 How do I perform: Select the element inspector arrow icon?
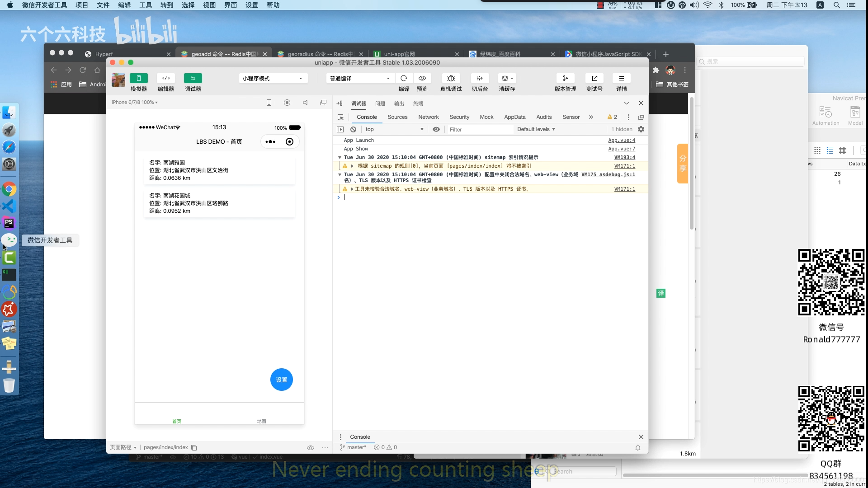340,117
